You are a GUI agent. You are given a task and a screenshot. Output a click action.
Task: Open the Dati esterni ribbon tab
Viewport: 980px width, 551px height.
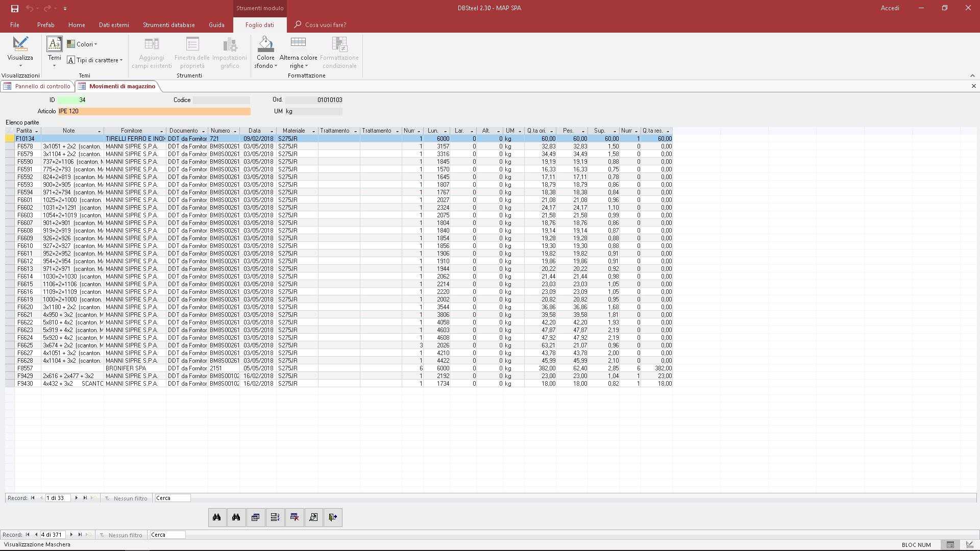114,24
